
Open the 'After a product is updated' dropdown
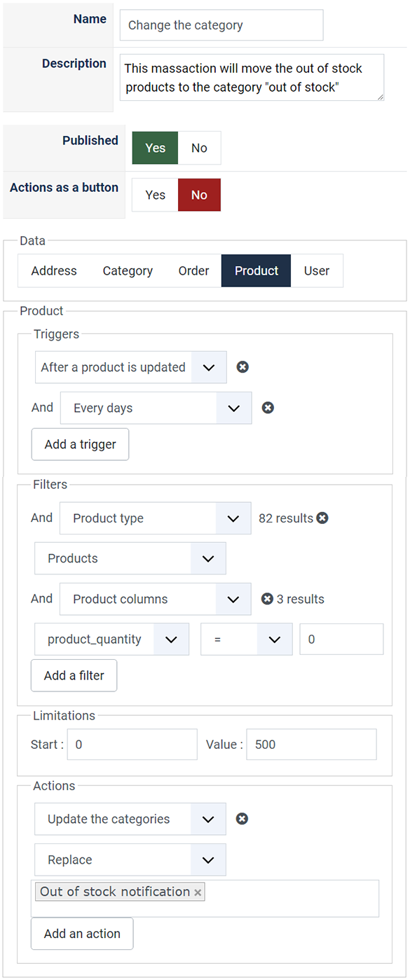(x=131, y=367)
